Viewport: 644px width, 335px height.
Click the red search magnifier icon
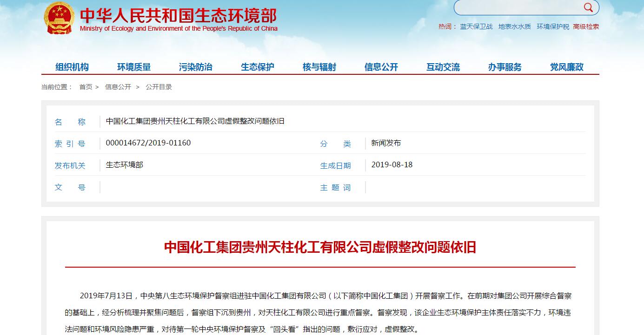point(588,7)
